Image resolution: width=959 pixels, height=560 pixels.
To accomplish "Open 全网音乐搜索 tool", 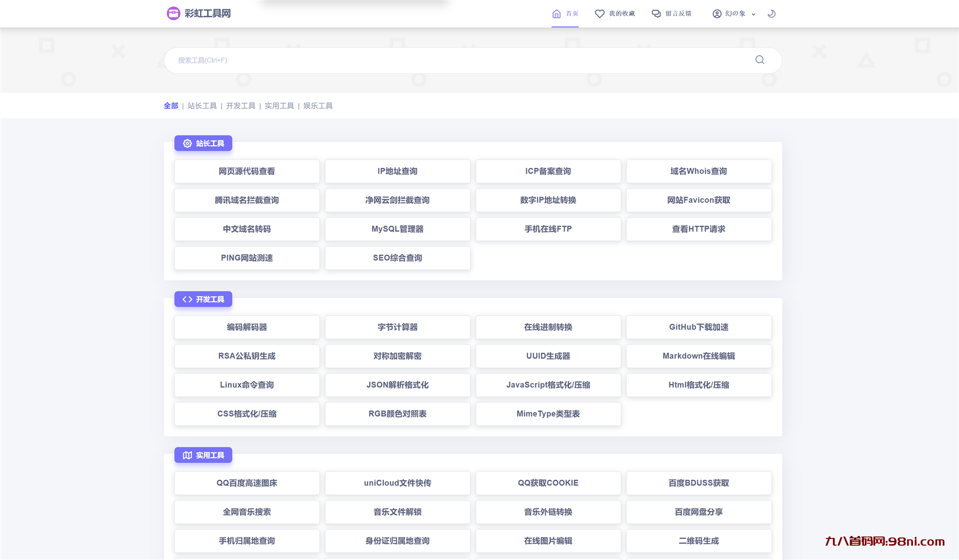I will [x=247, y=512].
